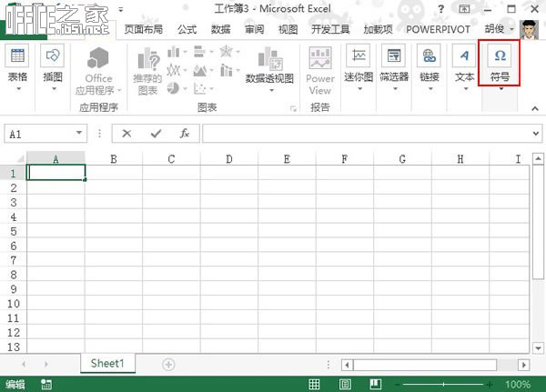Insert a combo chart
This screenshot has height=392, width=546.
tap(226, 70)
